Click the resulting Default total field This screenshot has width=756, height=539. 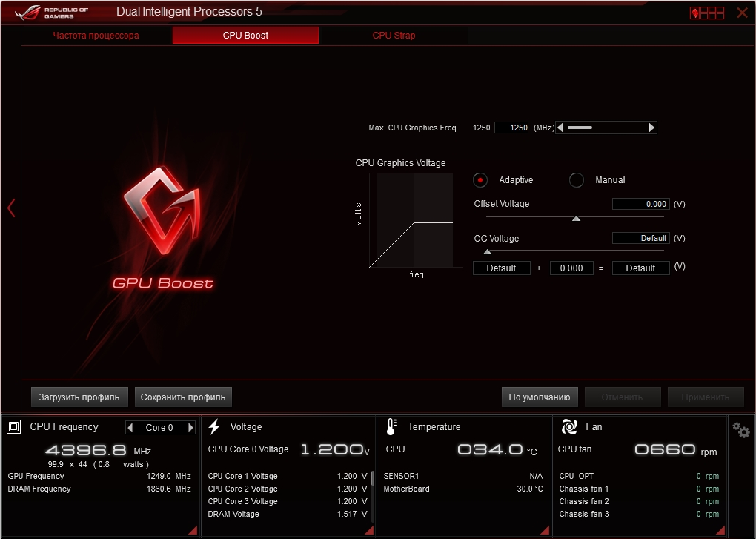click(641, 268)
